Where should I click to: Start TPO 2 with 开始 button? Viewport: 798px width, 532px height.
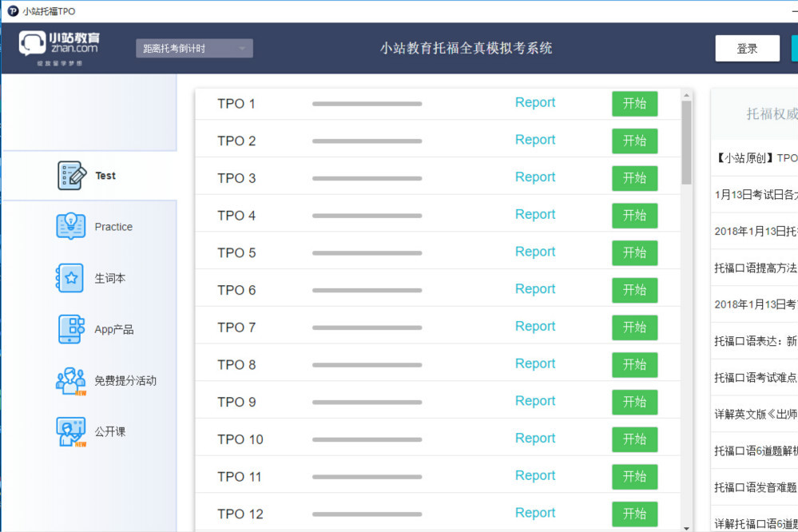(x=634, y=141)
